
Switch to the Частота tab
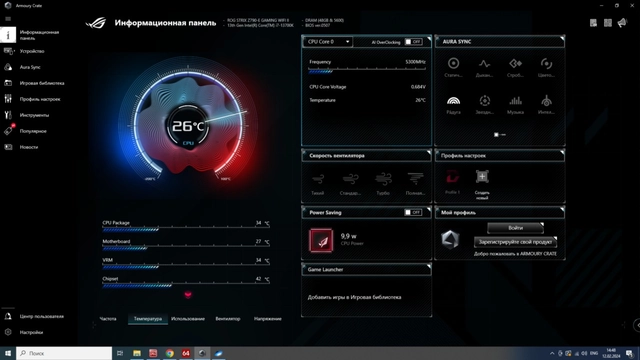pyautogui.click(x=108, y=319)
